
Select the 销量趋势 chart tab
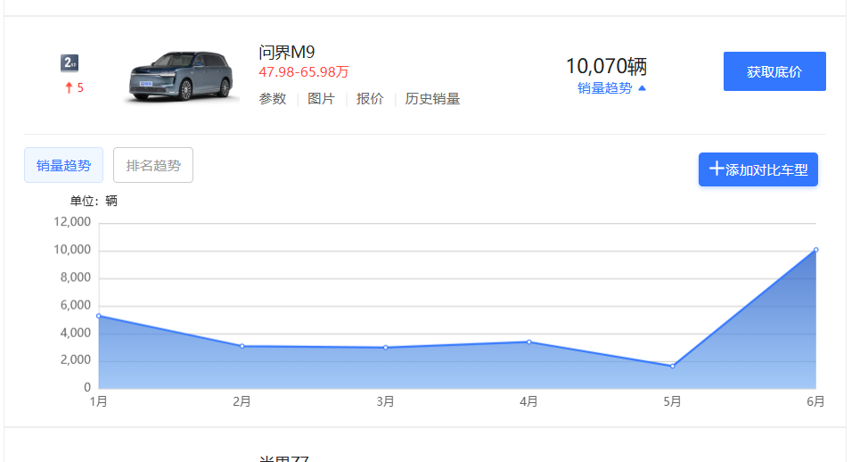coord(63,165)
